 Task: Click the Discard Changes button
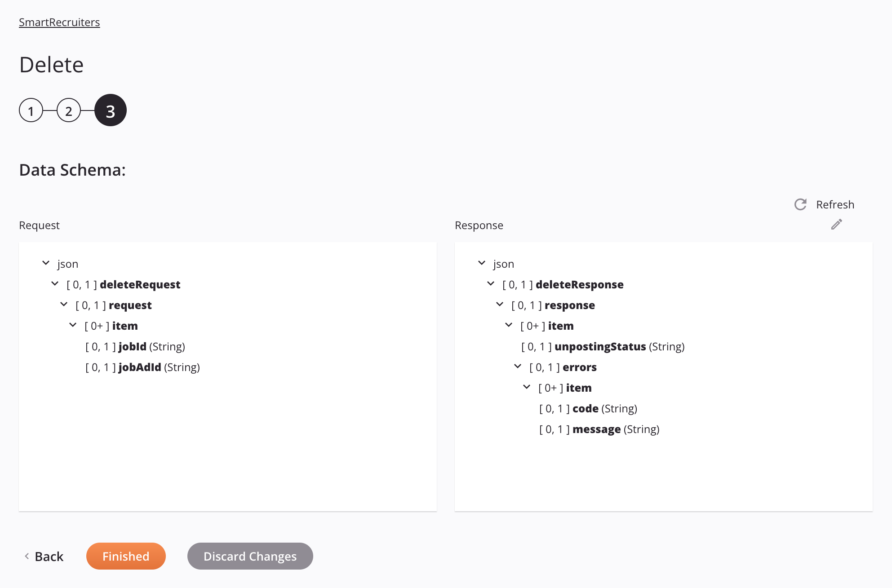coord(250,556)
